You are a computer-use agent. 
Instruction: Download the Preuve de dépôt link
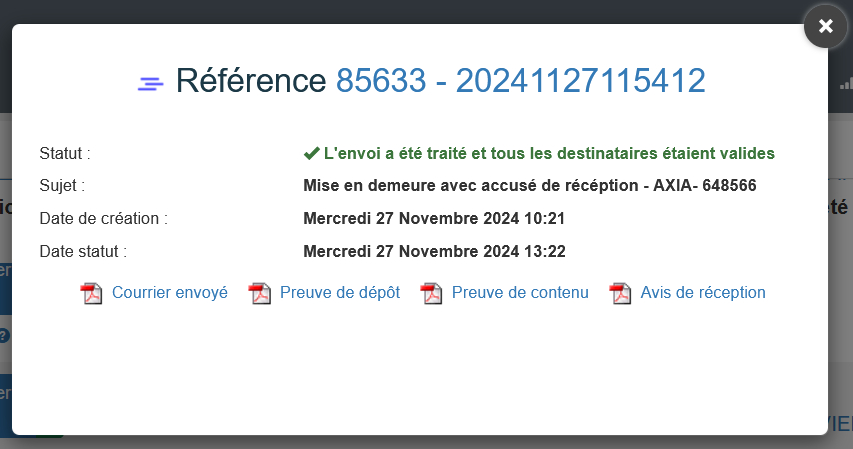coord(340,293)
